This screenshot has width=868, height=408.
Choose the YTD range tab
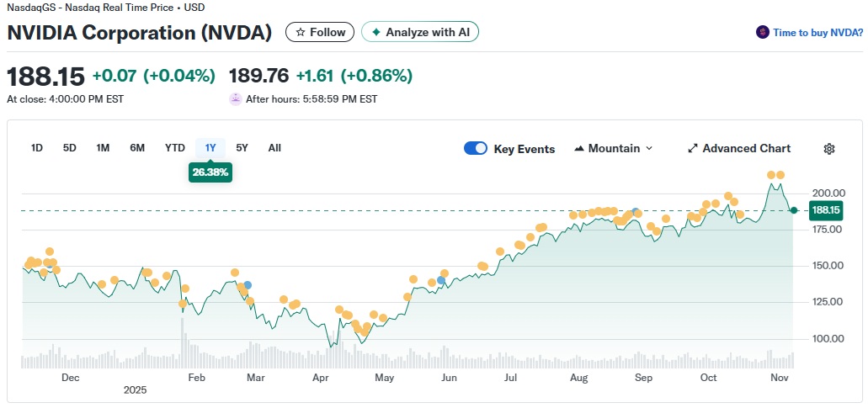coord(174,148)
